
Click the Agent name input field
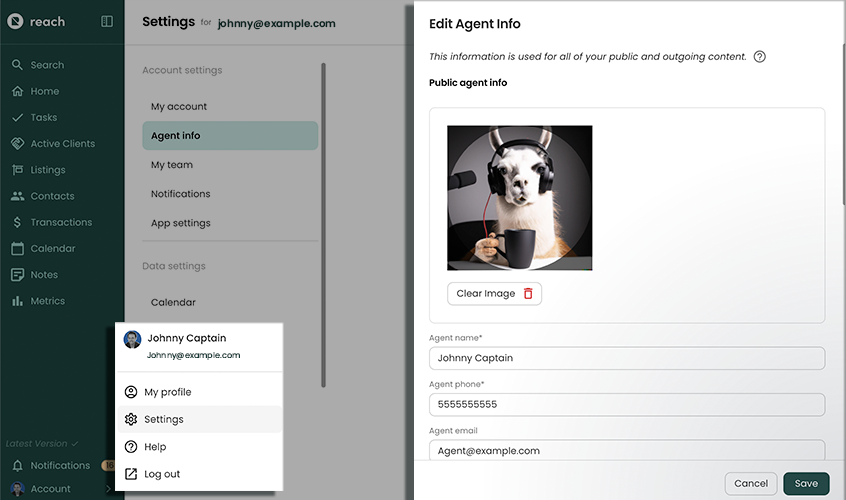[x=626, y=358]
